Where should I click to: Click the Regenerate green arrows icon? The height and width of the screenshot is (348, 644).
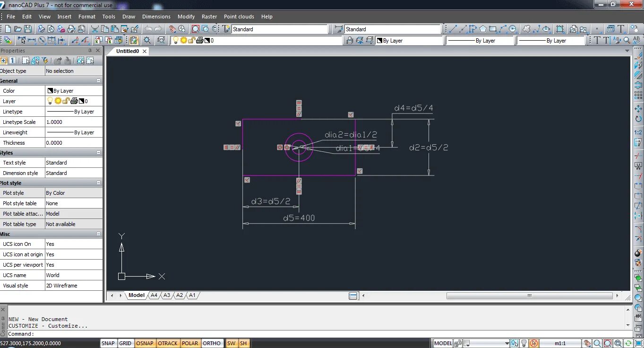(628, 343)
